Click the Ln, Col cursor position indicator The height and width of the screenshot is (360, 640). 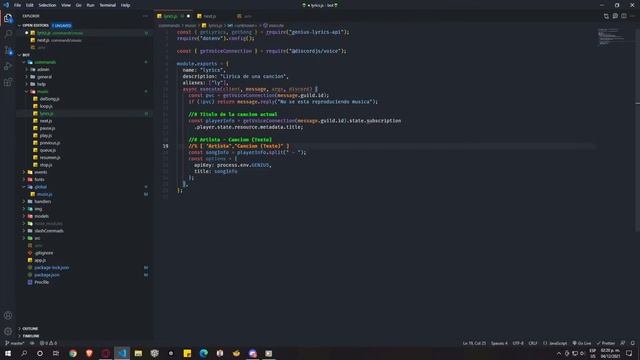click(x=474, y=343)
